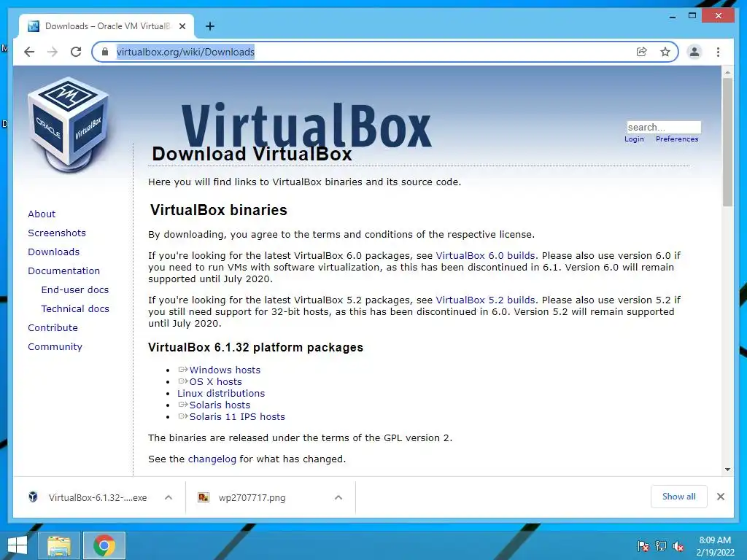
Task: Open Community in the sidebar
Action: pos(55,347)
